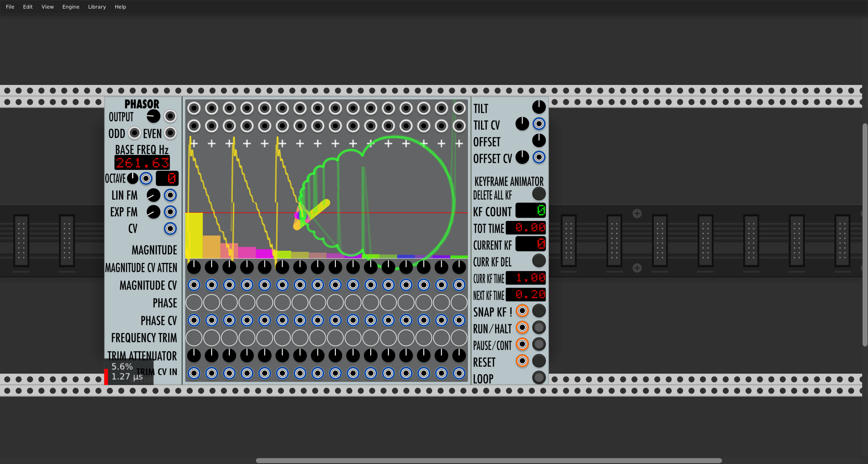This screenshot has height=464, width=868.
Task: Click the OFFSET knob
Action: pyautogui.click(x=538, y=141)
